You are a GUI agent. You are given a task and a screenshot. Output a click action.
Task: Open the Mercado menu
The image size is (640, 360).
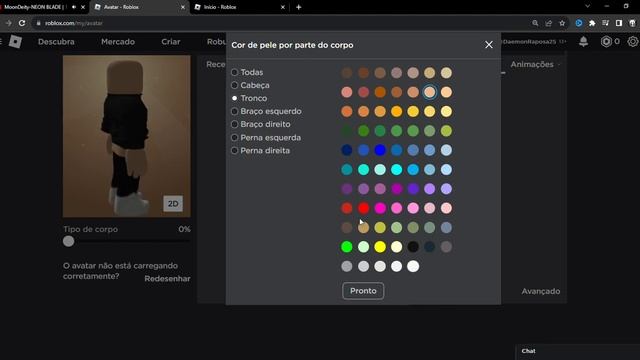tap(118, 42)
